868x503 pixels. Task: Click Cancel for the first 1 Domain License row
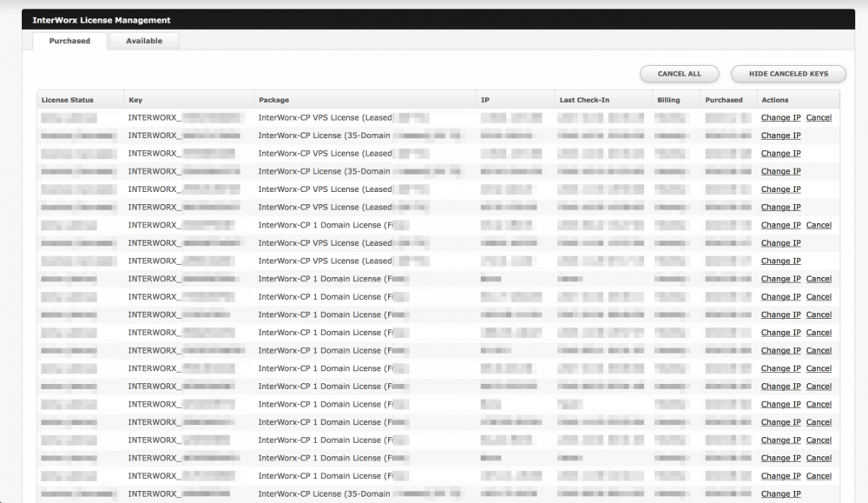[x=819, y=225]
